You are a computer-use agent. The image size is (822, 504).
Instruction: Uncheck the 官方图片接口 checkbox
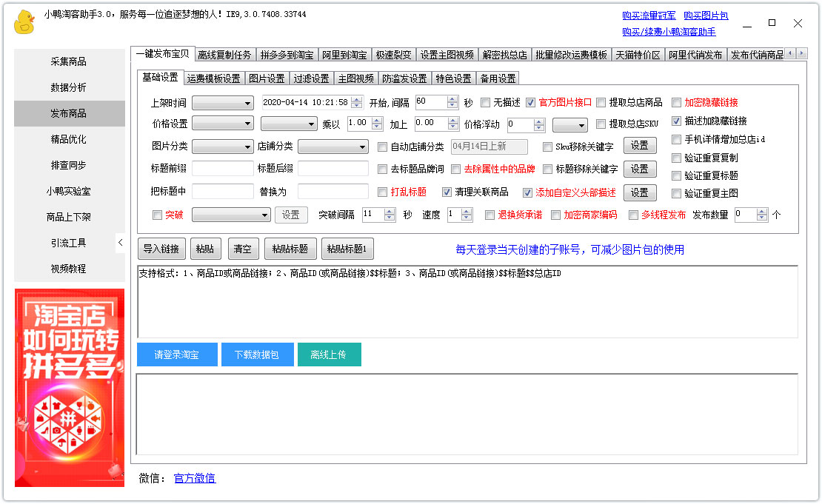pyautogui.click(x=529, y=103)
